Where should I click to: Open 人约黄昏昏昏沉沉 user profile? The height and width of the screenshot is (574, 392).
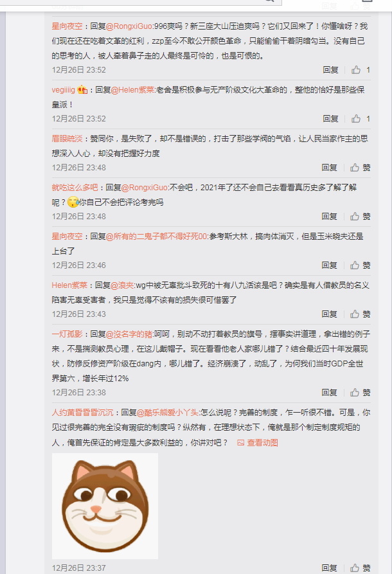pyautogui.click(x=82, y=413)
